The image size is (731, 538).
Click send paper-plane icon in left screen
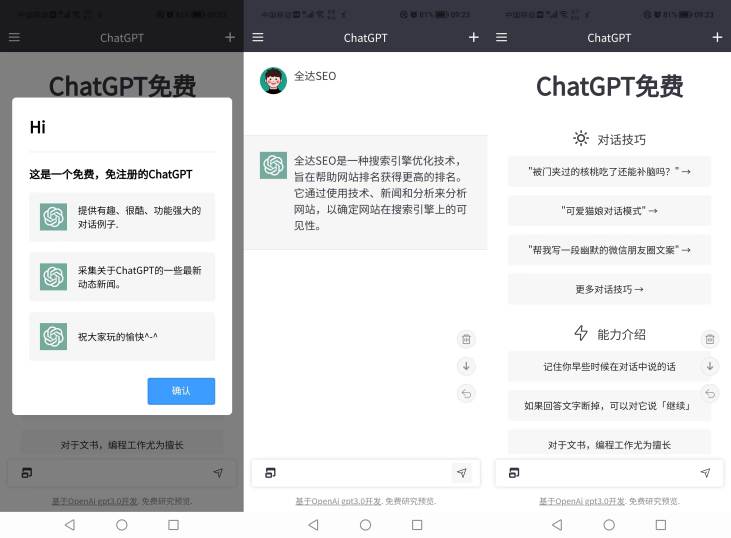tap(218, 473)
